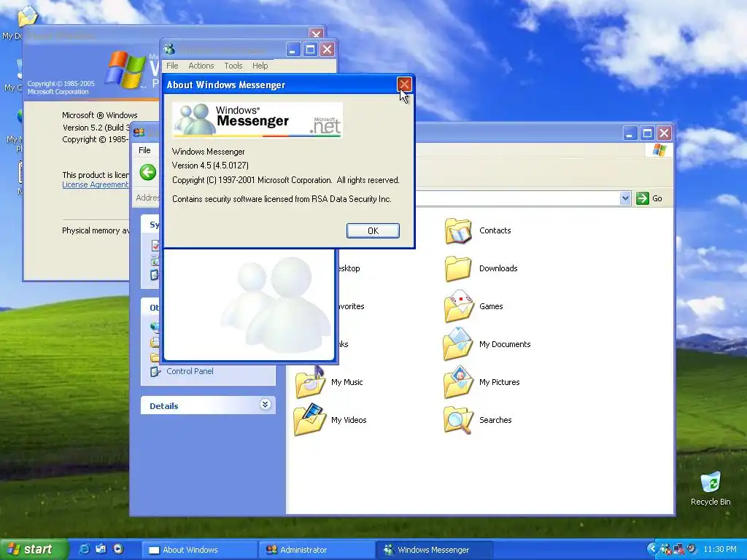Screen dimensions: 747x560
Task: Open the Recycle Bin desktop icon
Action: pyautogui.click(x=711, y=483)
